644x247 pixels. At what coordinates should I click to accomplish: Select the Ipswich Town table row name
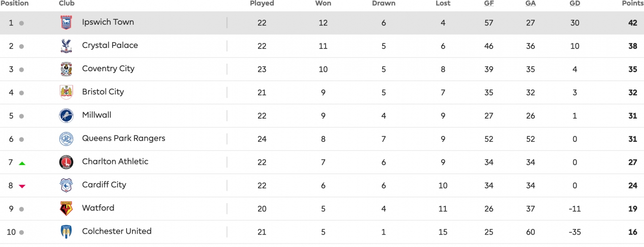coord(108,22)
